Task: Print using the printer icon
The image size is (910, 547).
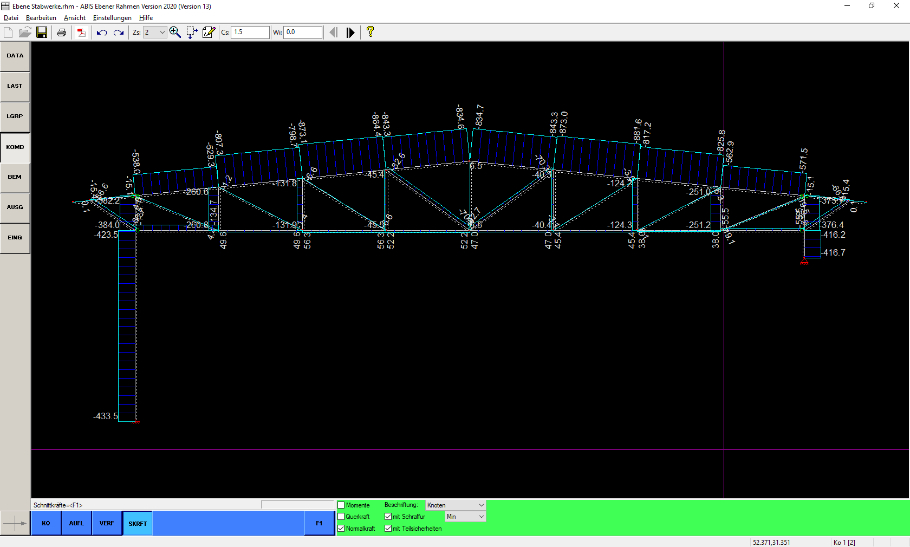Action: [x=61, y=32]
